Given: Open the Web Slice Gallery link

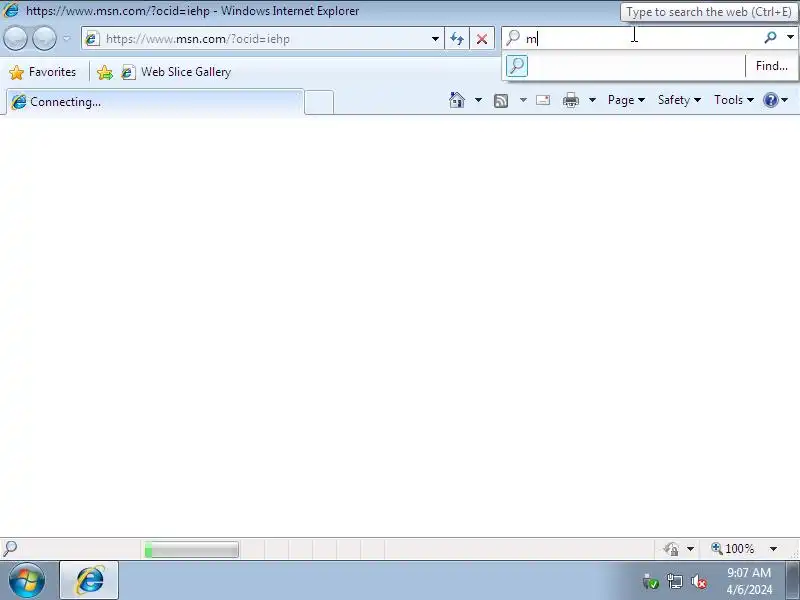Looking at the screenshot, I should pos(177,72).
